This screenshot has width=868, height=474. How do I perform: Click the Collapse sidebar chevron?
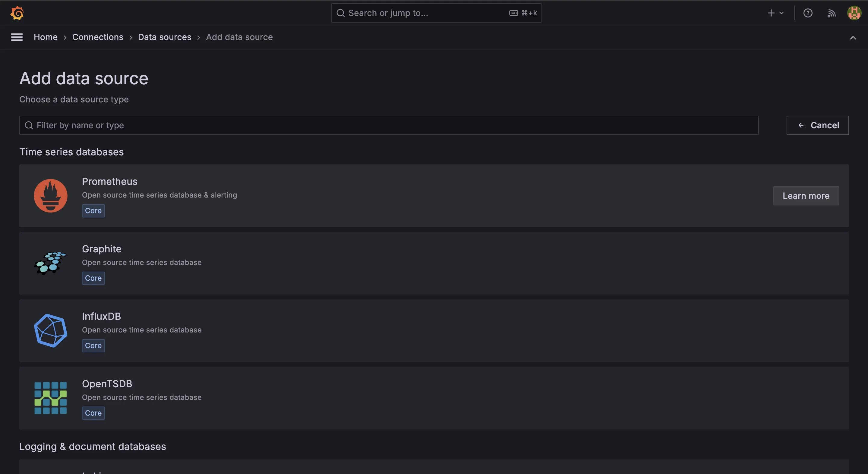click(853, 37)
